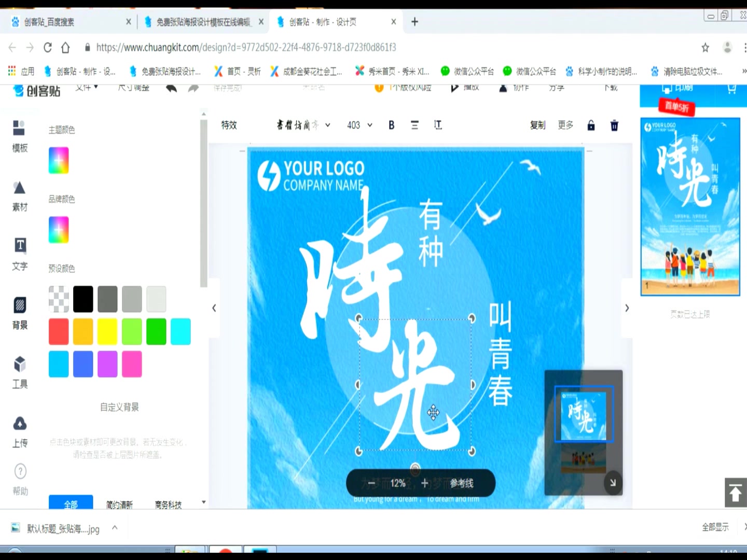This screenshot has height=560, width=747.
Task: Open 首页 - 灵析 bookmark
Action: (238, 71)
